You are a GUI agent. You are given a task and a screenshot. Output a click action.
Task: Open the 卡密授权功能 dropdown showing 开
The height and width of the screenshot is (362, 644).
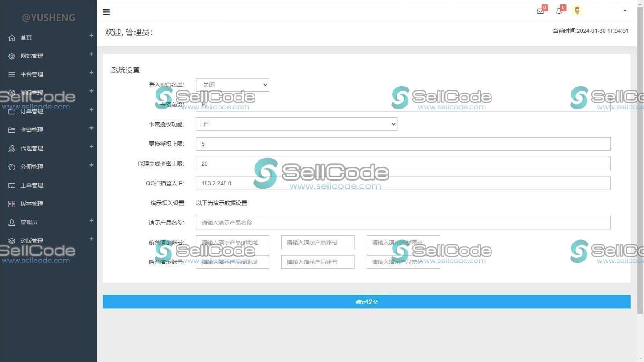(297, 124)
